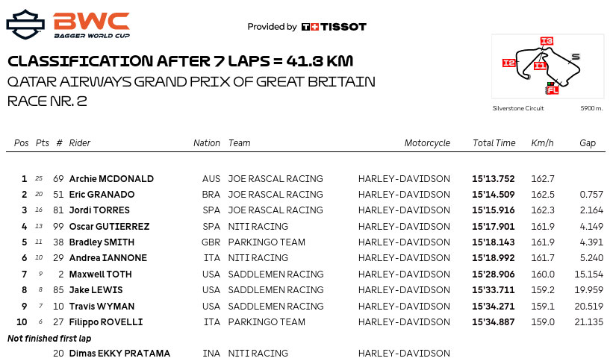Click the Gap column header
The image size is (610, 364).
coord(588,143)
